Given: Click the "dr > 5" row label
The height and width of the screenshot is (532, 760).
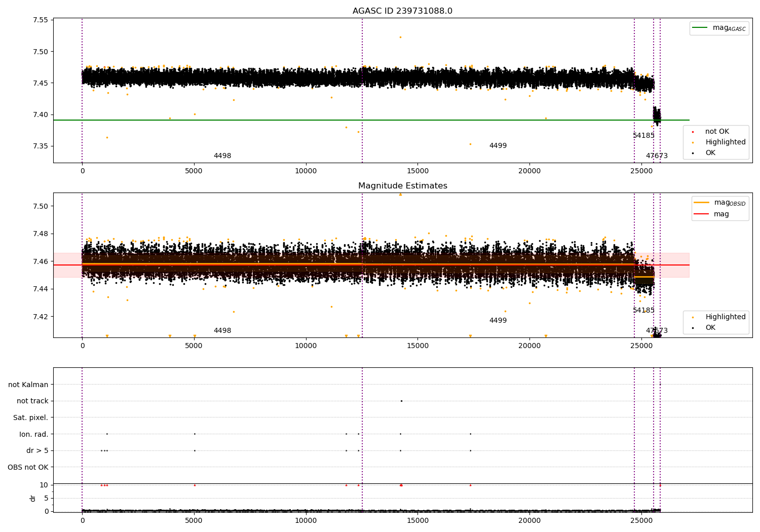Looking at the screenshot, I should 37,450.
